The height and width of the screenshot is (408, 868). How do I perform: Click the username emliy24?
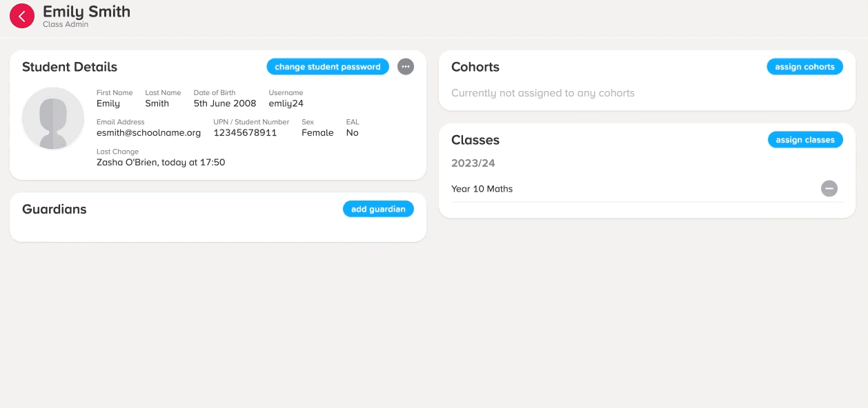pyautogui.click(x=286, y=103)
